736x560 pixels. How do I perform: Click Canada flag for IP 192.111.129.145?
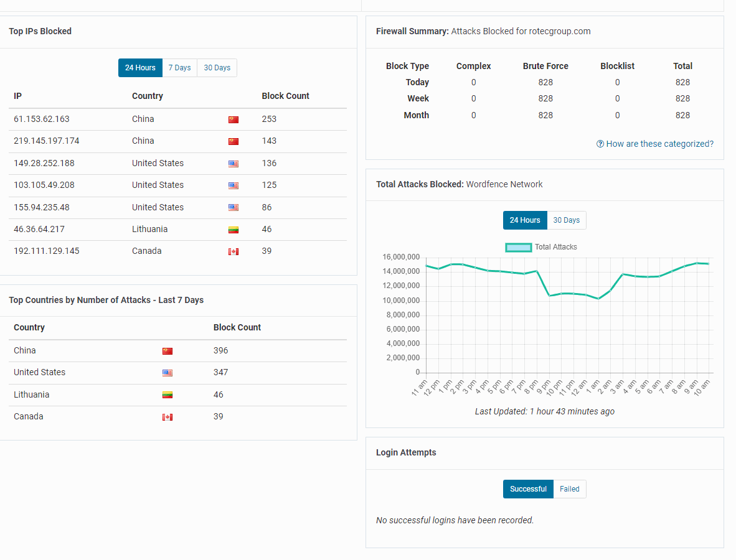234,252
